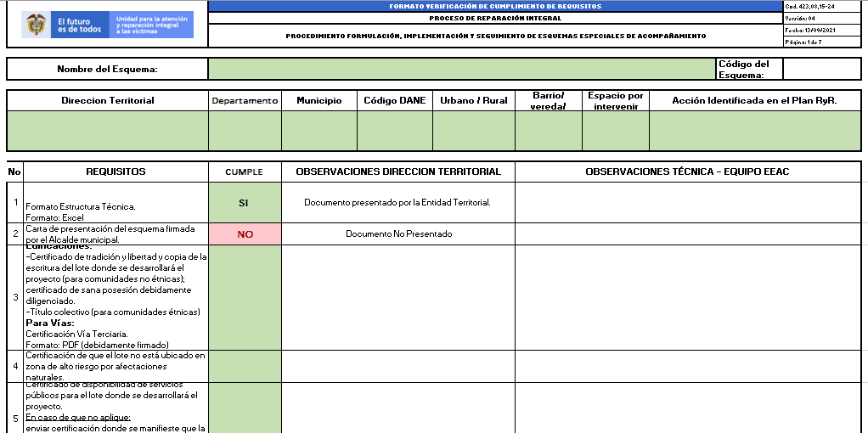Select the 'Certificado de tradición y libertad' requirement cell
The image size is (868, 433).
[x=116, y=297]
